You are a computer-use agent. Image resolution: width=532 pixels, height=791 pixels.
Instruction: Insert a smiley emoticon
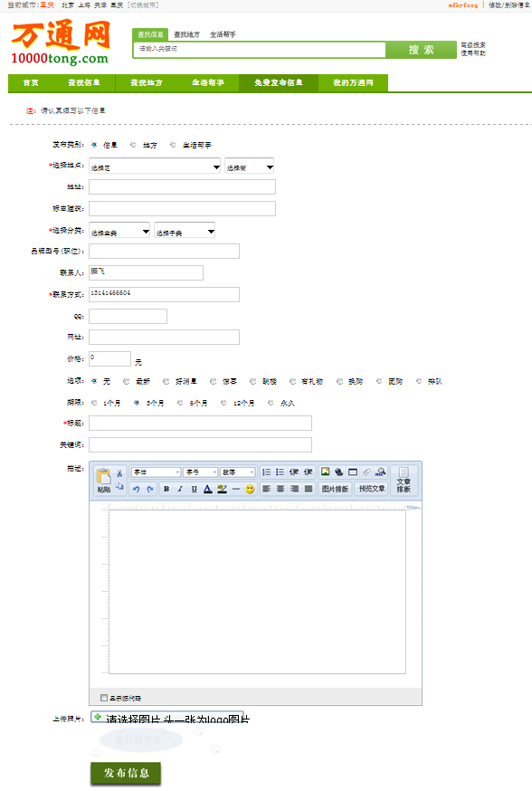pyautogui.click(x=250, y=489)
